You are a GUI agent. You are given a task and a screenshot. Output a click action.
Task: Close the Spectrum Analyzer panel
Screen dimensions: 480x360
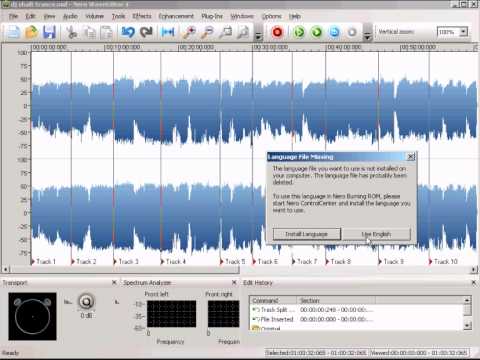tap(234, 283)
